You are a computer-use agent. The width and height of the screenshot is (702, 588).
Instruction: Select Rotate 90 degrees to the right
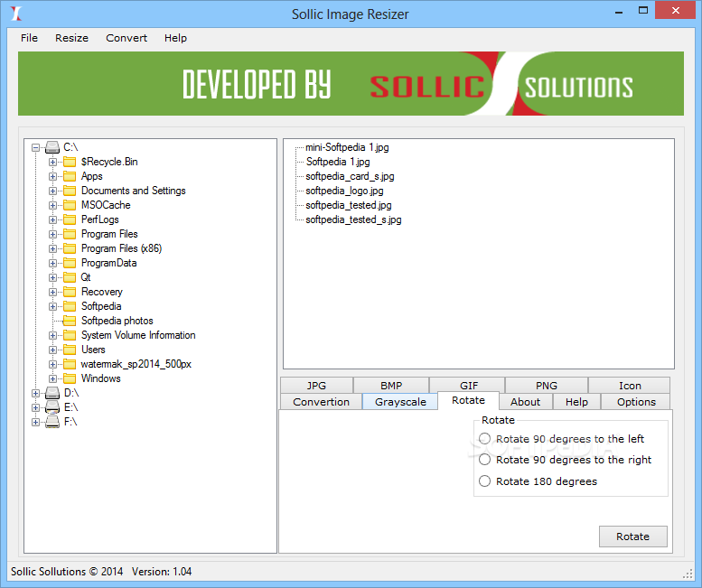coord(484,460)
